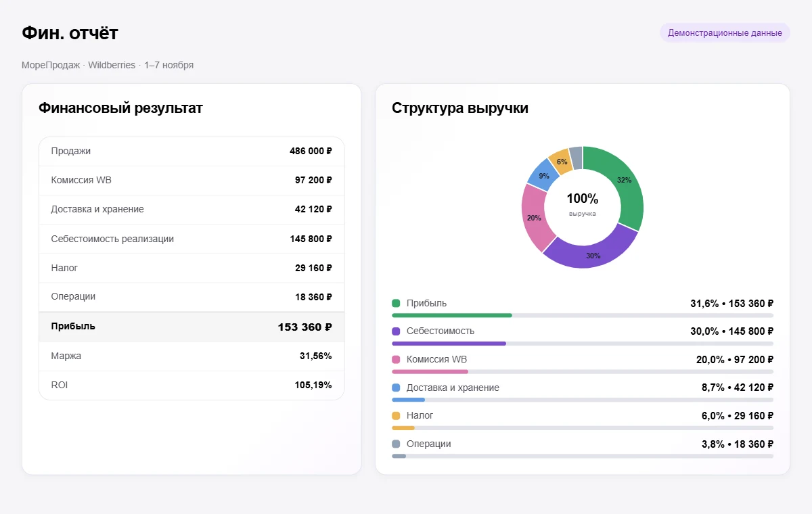Select the Комиссия WB row in table
This screenshot has width=812, height=514.
pos(191,181)
